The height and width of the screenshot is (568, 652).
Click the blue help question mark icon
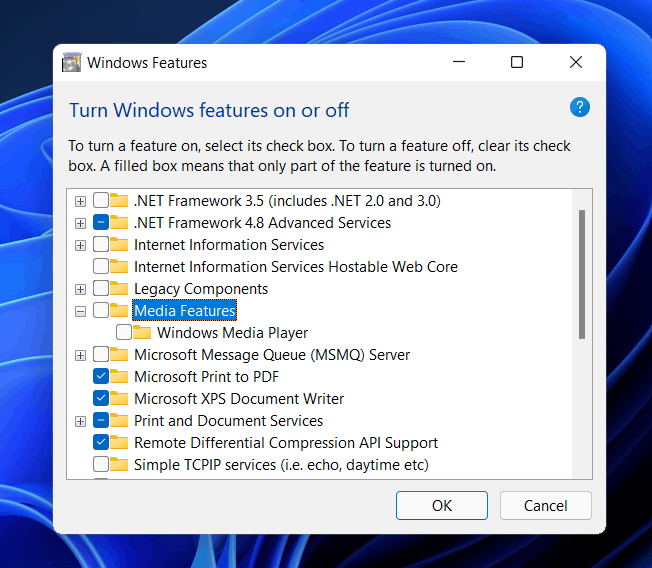click(x=580, y=108)
